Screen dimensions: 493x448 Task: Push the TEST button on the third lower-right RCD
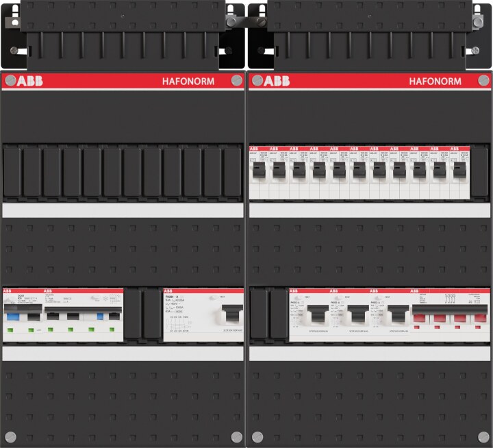379,297
